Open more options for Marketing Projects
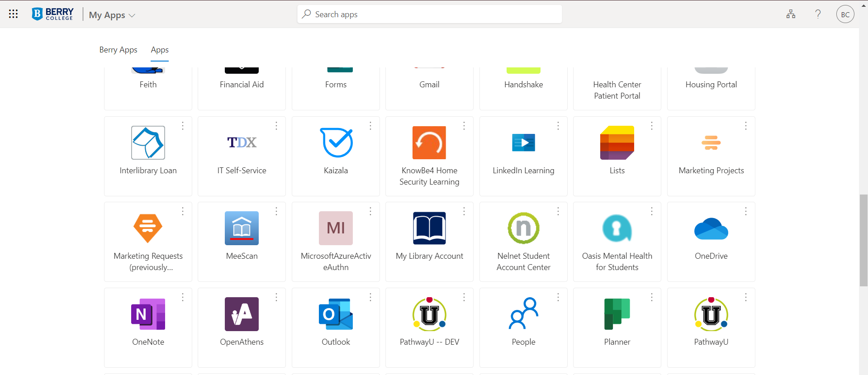 click(746, 126)
